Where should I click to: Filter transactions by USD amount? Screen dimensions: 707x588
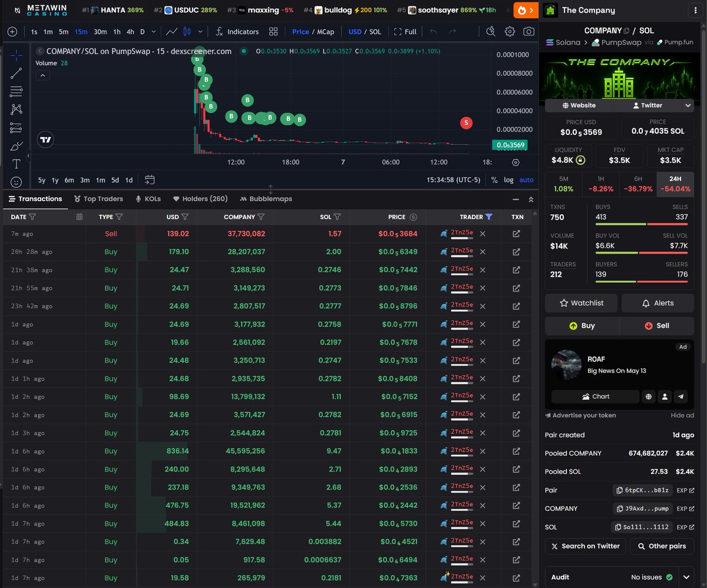click(x=185, y=217)
